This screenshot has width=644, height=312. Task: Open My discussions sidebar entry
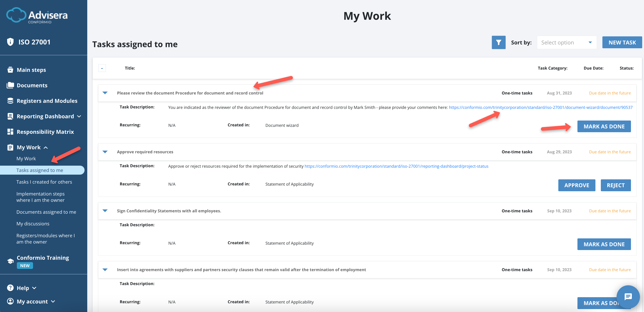33,223
